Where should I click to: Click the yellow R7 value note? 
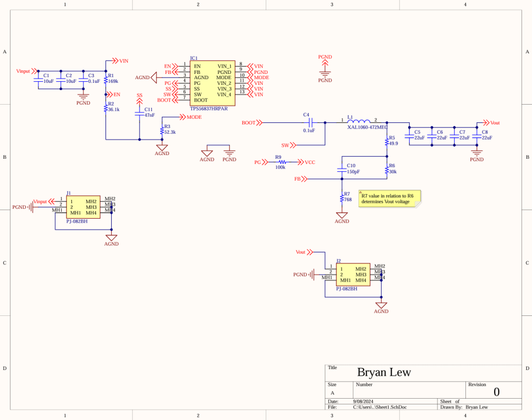pos(389,199)
